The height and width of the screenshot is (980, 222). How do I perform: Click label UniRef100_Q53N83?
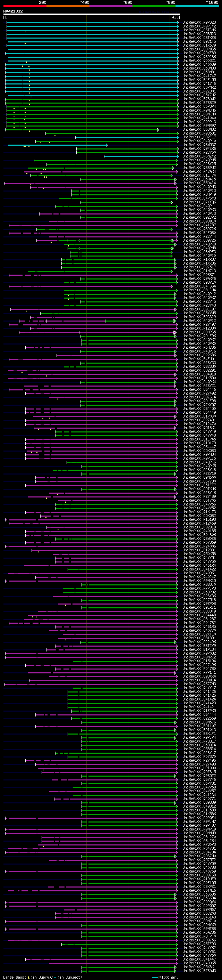[199, 68]
